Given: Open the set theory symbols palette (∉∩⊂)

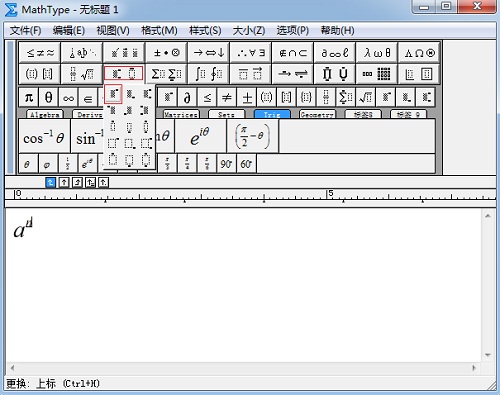Looking at the screenshot, I should (x=292, y=53).
